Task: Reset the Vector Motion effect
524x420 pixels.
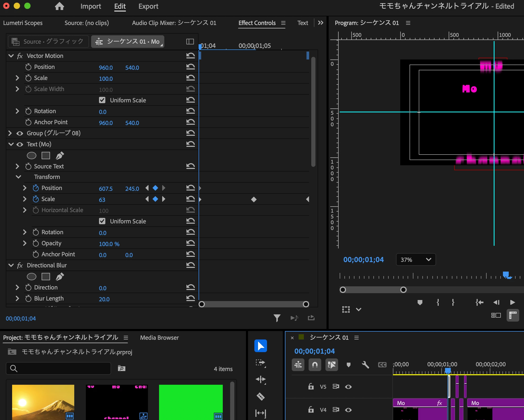Action: 190,56
